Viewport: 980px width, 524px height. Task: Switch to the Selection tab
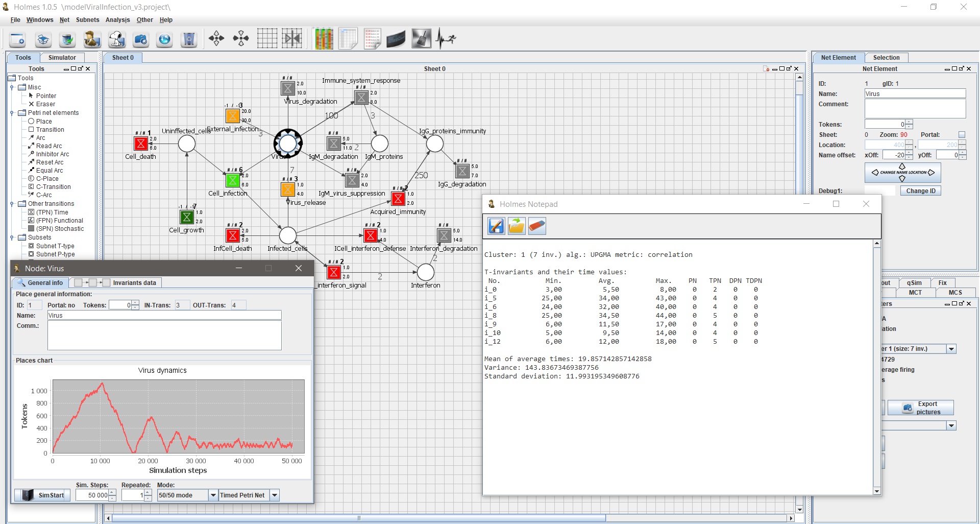coord(886,58)
